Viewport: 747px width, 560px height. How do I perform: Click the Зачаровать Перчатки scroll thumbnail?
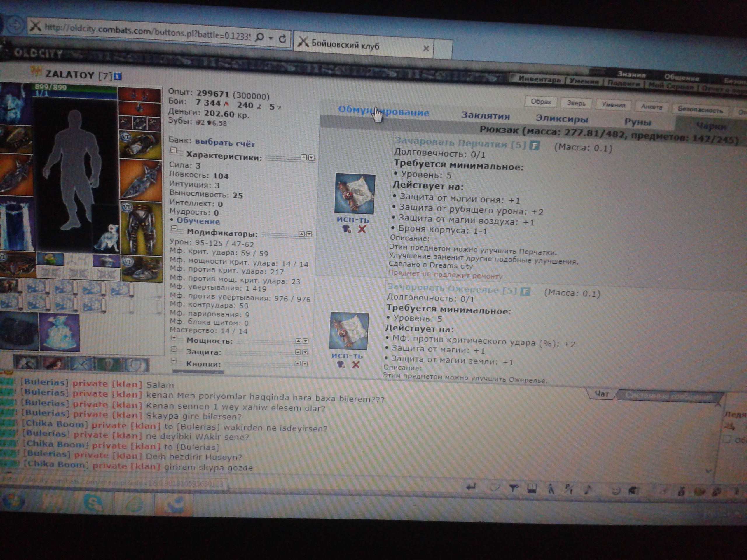coord(355,193)
